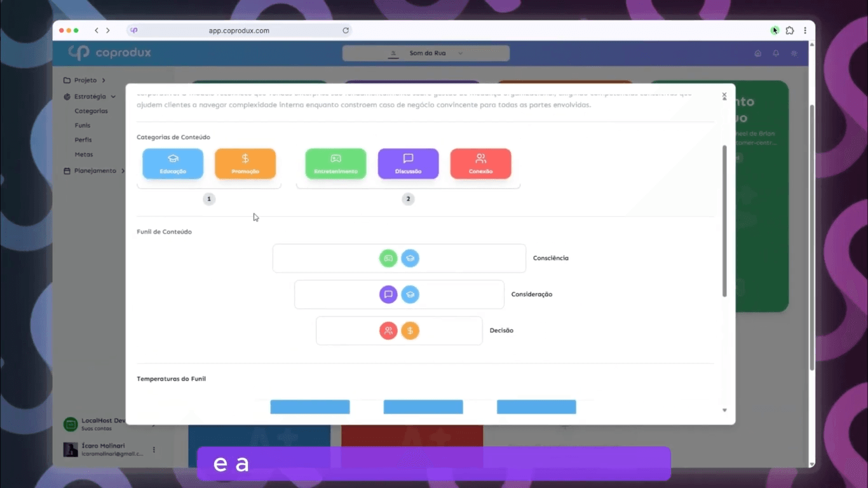Screen dimensions: 868x488
Task: Select the Discussão category card
Action: (408, 164)
